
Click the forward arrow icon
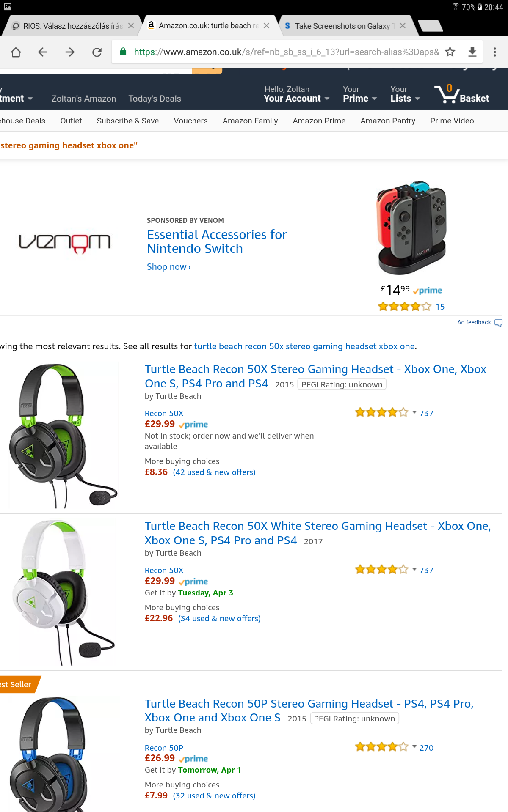coord(70,52)
